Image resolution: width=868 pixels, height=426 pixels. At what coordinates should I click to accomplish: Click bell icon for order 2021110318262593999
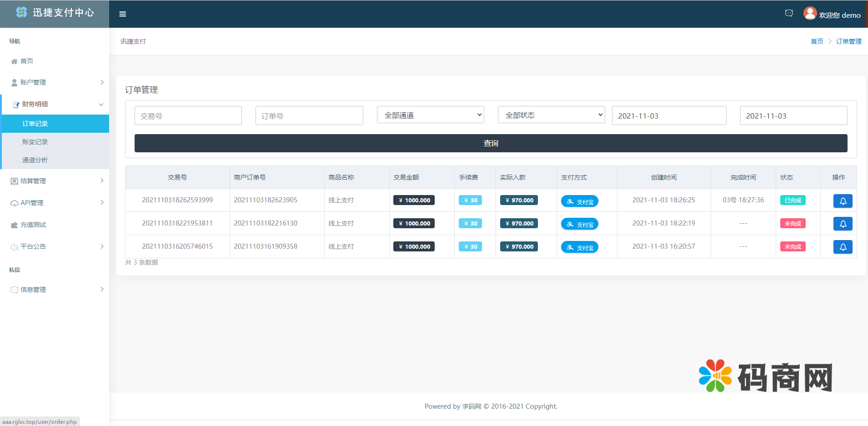tap(843, 201)
